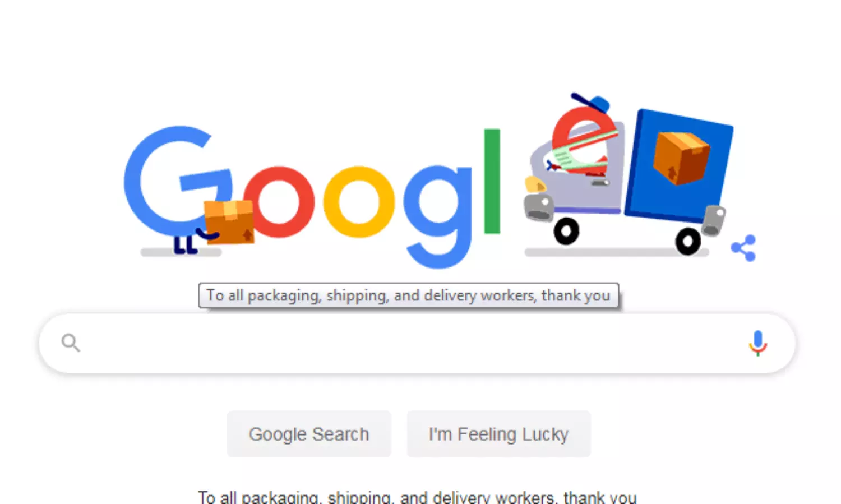Click the orange package on the blue truck

pyautogui.click(x=681, y=158)
